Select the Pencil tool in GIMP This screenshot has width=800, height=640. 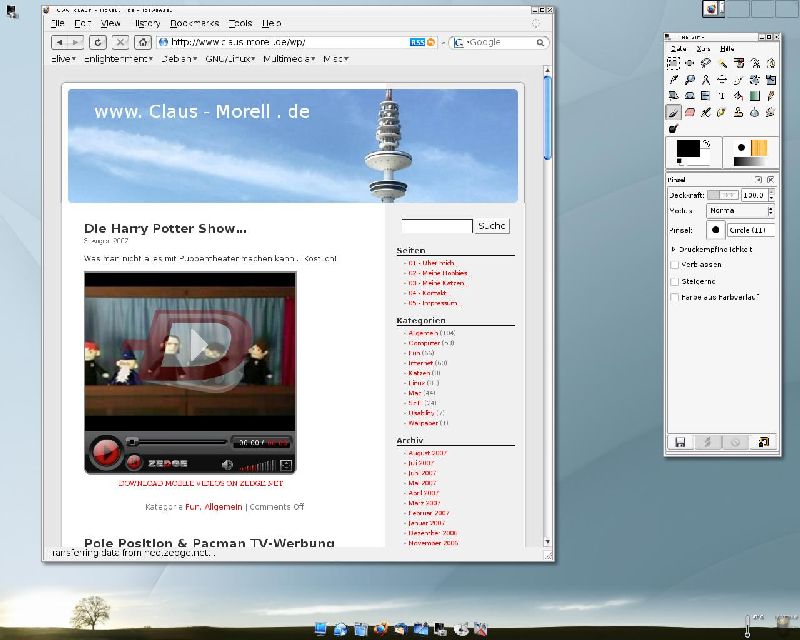pos(771,96)
